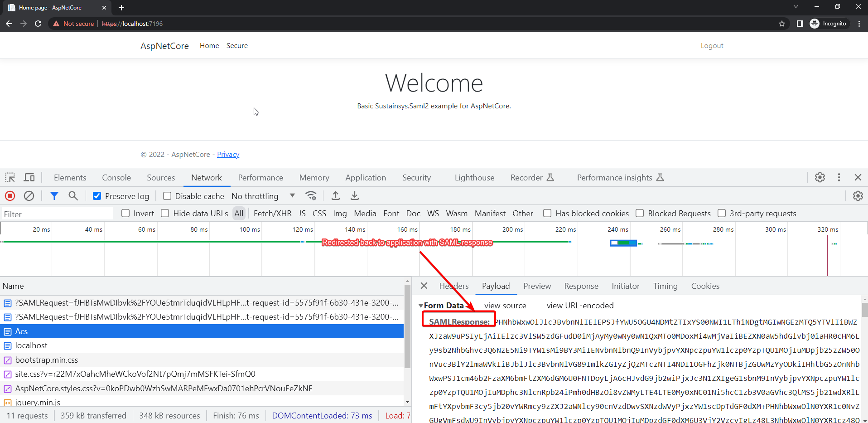The width and height of the screenshot is (868, 423).
Task: Open Network panel settings gear
Action: 858,196
